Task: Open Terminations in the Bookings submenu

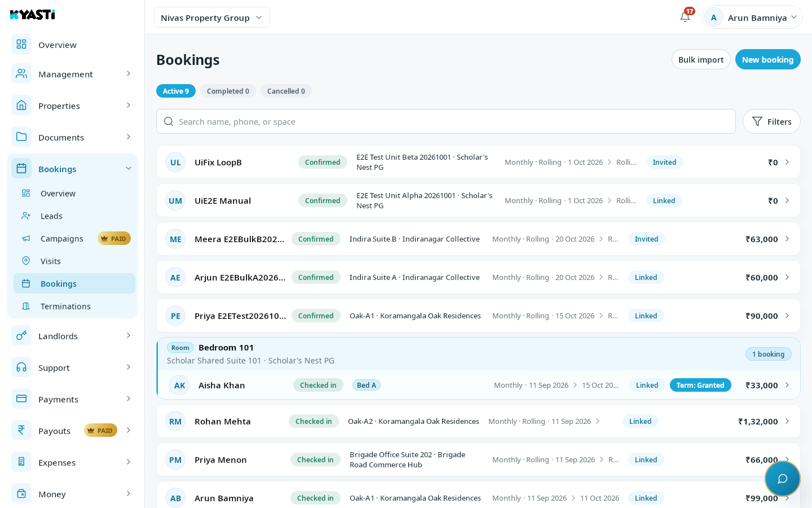Action: pos(74,306)
